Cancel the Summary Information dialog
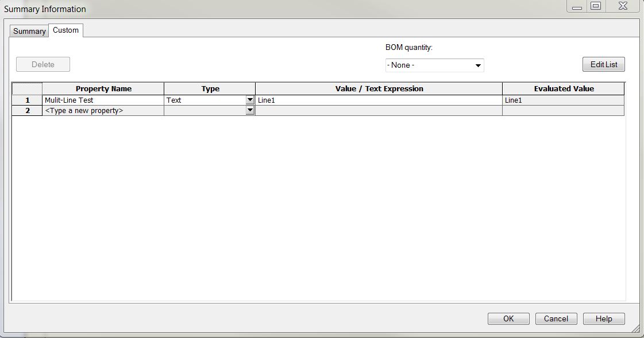Image resolution: width=644 pixels, height=338 pixels. [556, 318]
